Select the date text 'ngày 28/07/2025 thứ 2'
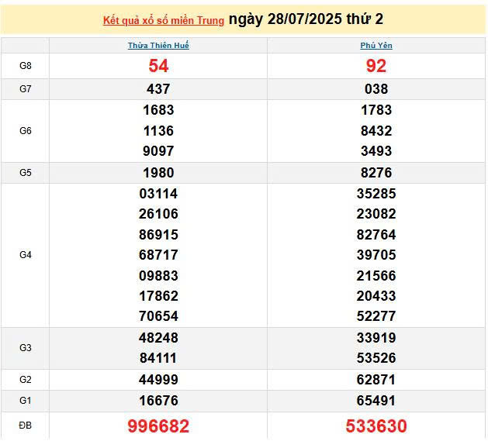 pyautogui.click(x=306, y=19)
